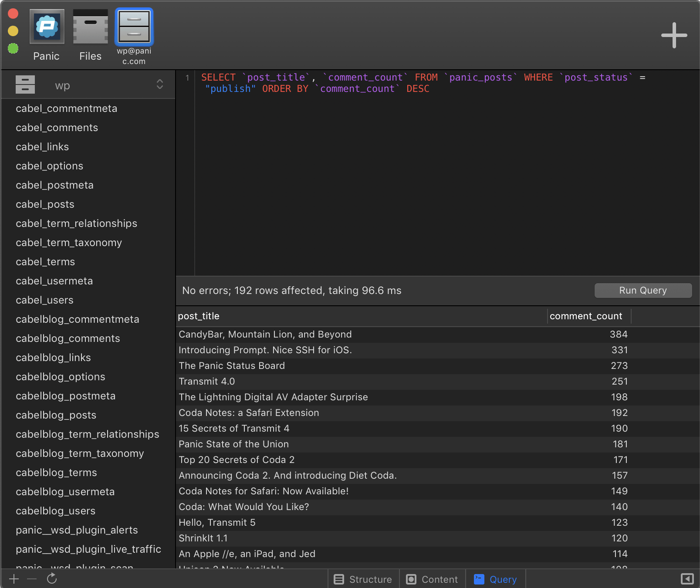Select the cabel_users table
Image resolution: width=700 pixels, height=588 pixels.
pos(88,300)
